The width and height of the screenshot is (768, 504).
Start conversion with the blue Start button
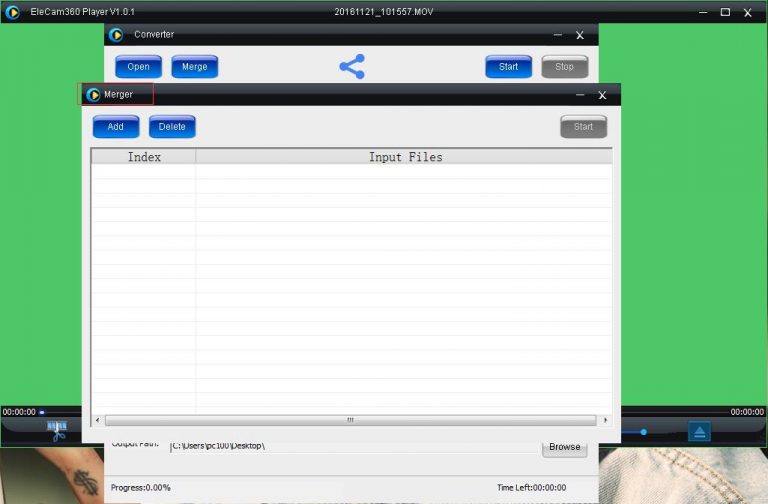coord(508,67)
